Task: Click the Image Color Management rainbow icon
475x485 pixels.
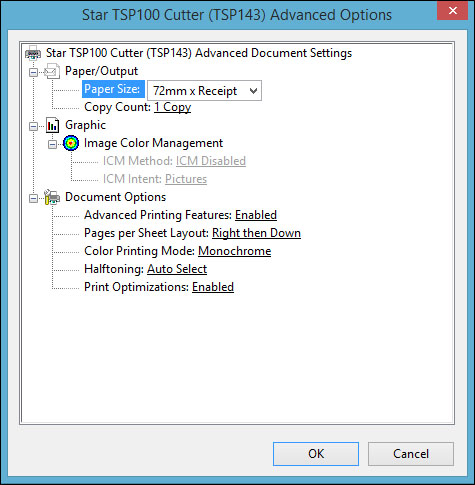Action: pos(71,143)
